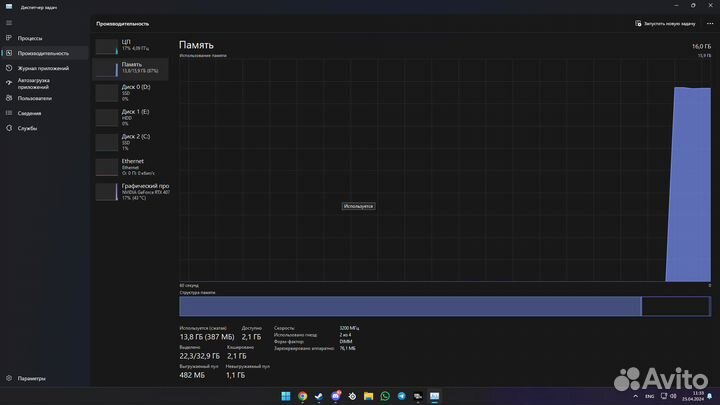Open the Процессы section

[x=29, y=38]
